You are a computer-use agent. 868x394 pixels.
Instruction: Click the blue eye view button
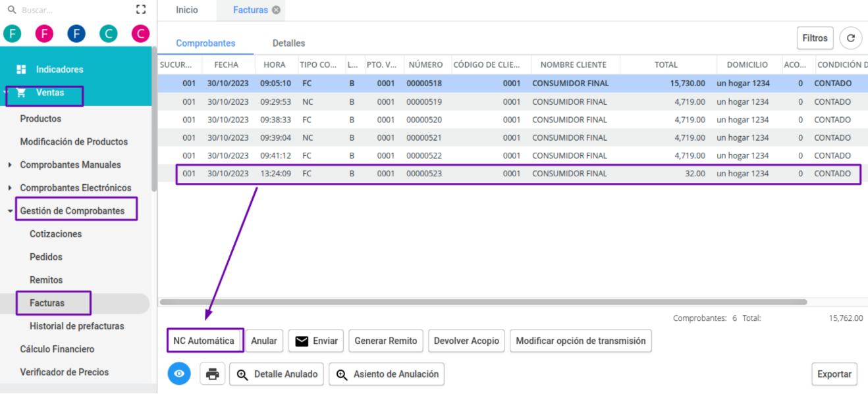(x=179, y=374)
